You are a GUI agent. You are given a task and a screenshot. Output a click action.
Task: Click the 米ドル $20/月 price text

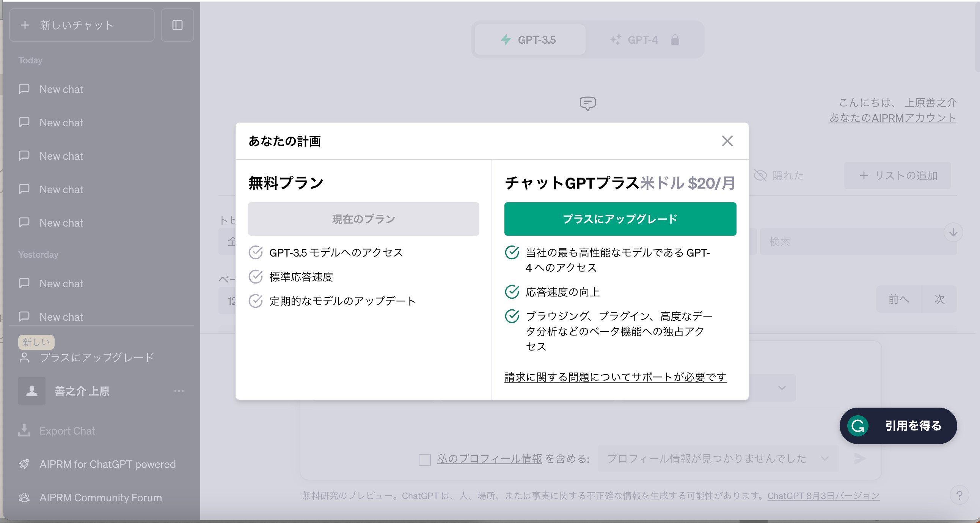[687, 183]
